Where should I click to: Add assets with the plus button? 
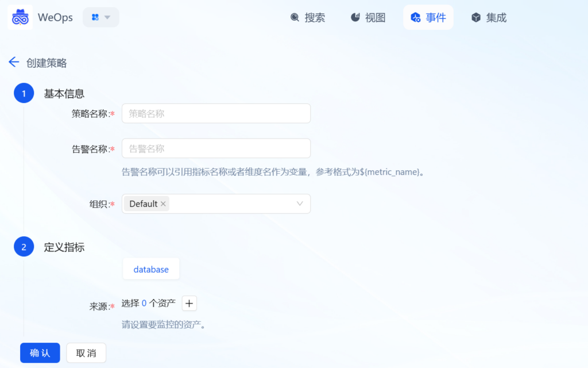click(x=189, y=304)
